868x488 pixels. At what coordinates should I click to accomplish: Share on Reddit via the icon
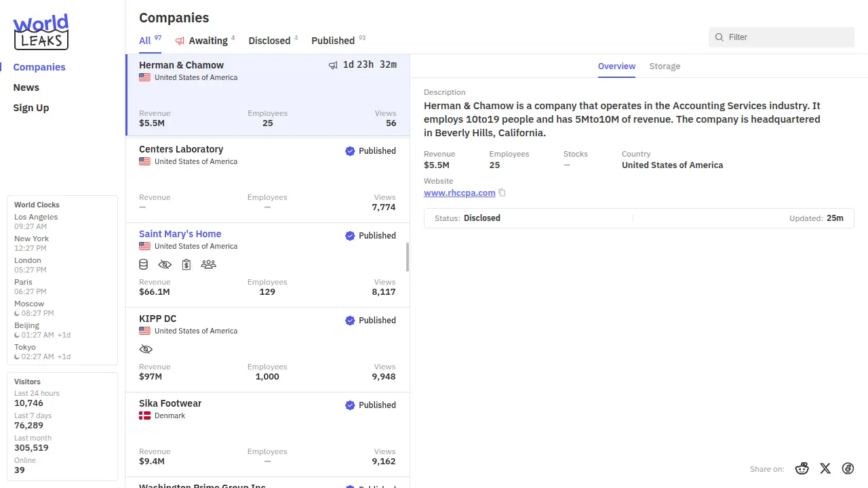coord(802,468)
